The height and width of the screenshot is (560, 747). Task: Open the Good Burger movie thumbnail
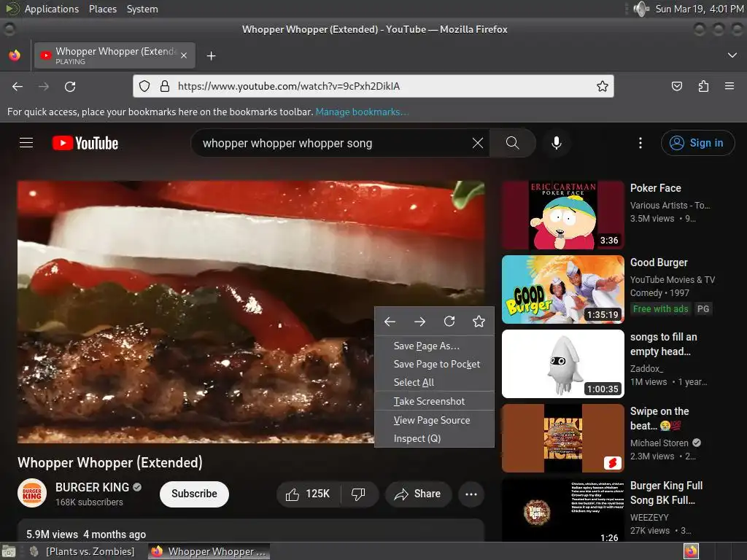click(562, 289)
